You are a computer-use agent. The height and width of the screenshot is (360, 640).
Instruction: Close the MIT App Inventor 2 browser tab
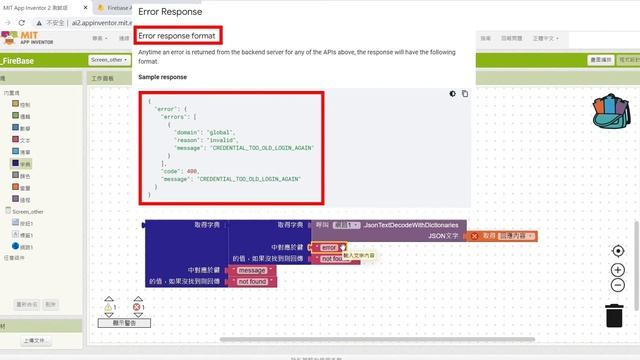pos(85,7)
